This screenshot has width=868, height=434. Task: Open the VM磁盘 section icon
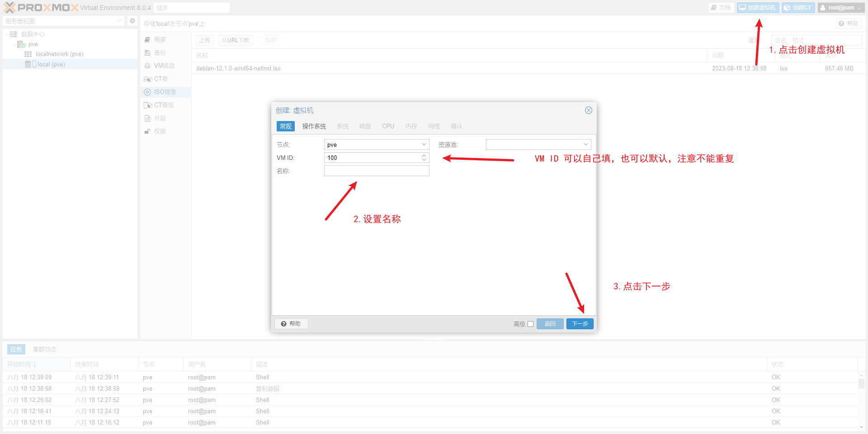(147, 66)
